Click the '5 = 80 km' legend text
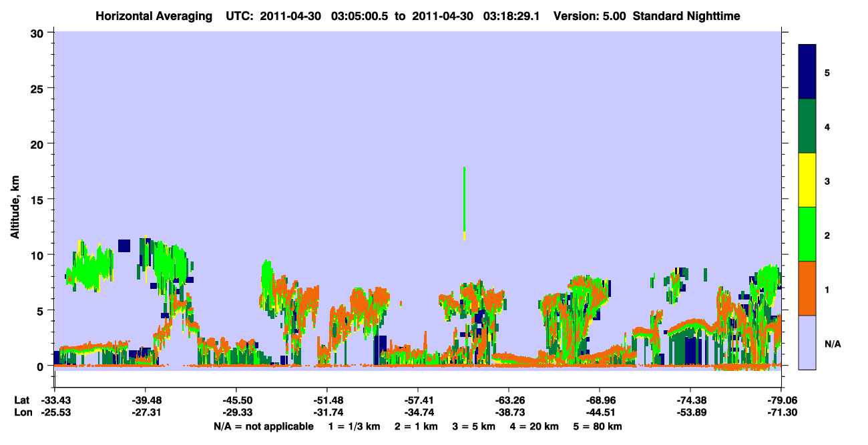868x445 pixels. coord(598,426)
